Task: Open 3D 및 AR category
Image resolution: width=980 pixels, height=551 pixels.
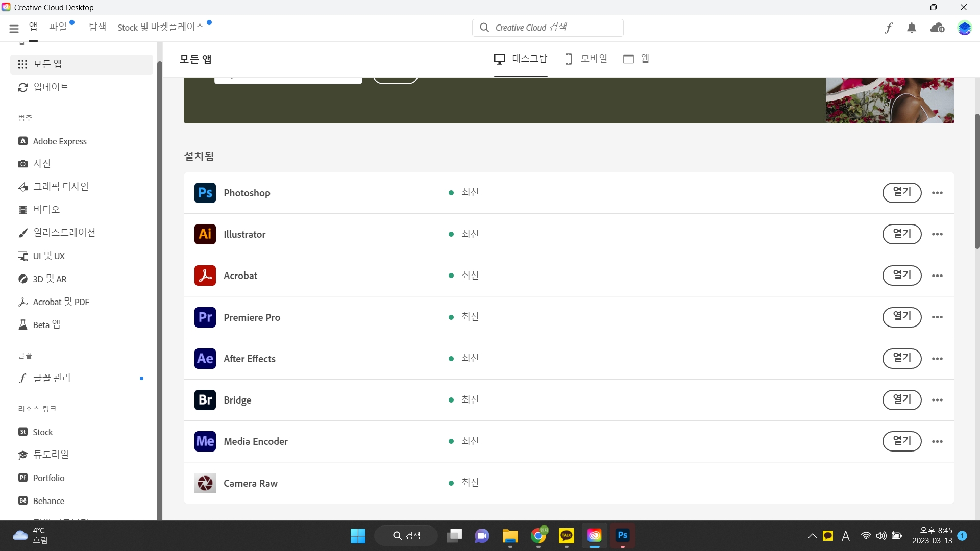Action: [82, 279]
